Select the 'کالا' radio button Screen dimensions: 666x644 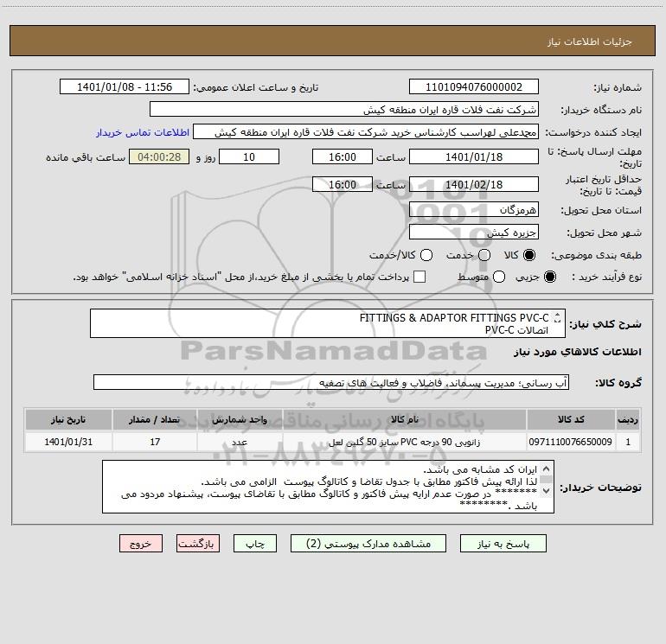point(529,255)
